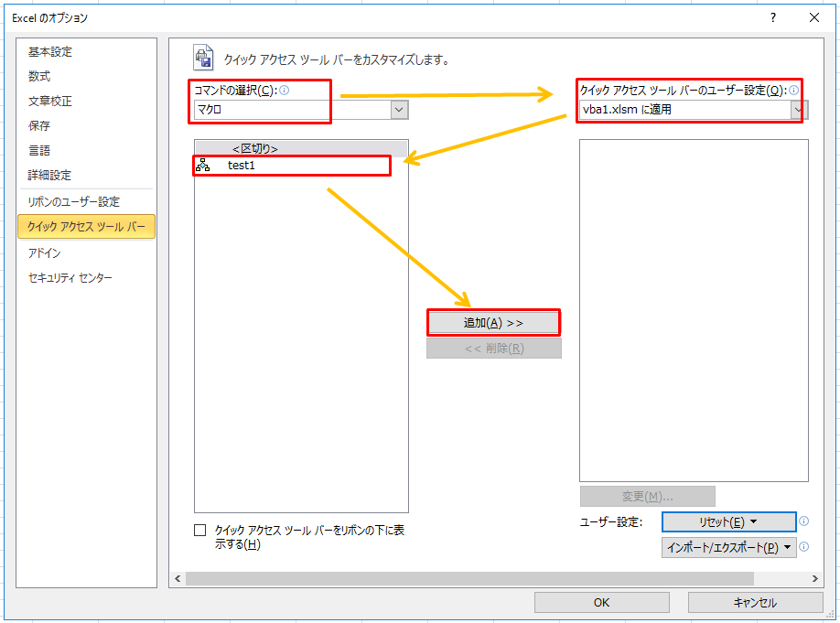Click the horizontal scrollbar right arrow

pyautogui.click(x=814, y=578)
